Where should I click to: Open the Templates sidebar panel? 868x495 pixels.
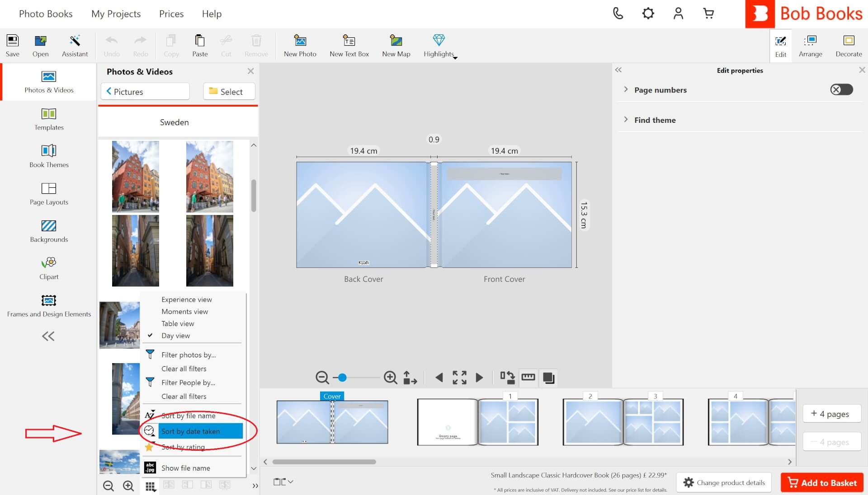[49, 119]
